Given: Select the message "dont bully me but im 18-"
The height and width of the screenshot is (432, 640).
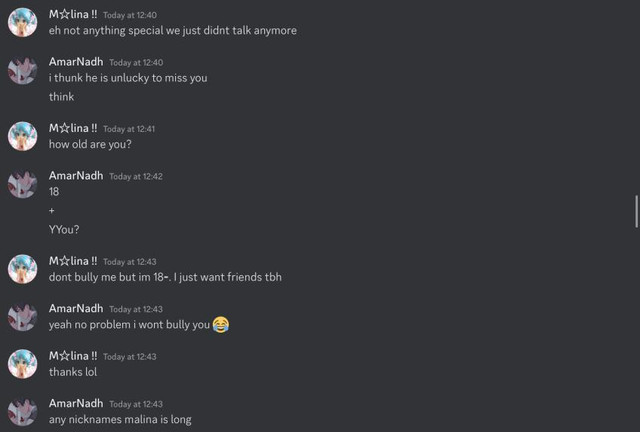Looking at the screenshot, I should pos(165,277).
